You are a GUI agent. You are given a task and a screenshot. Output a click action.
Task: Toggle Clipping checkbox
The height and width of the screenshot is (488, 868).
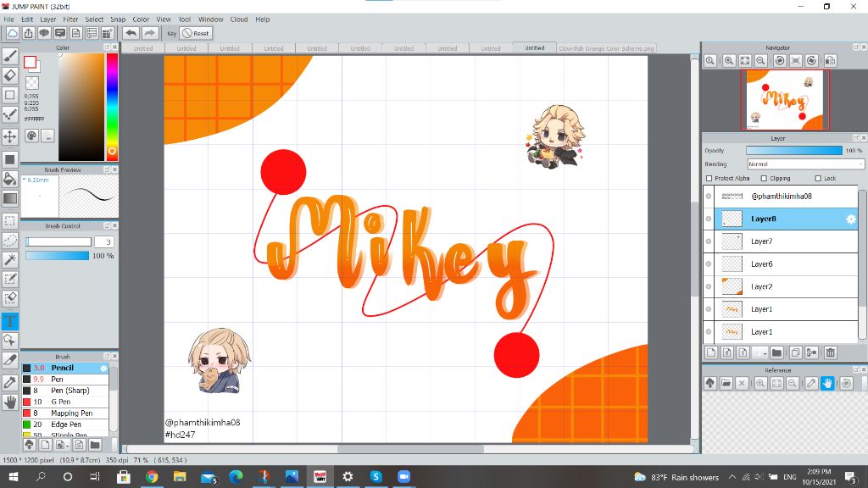pos(764,178)
